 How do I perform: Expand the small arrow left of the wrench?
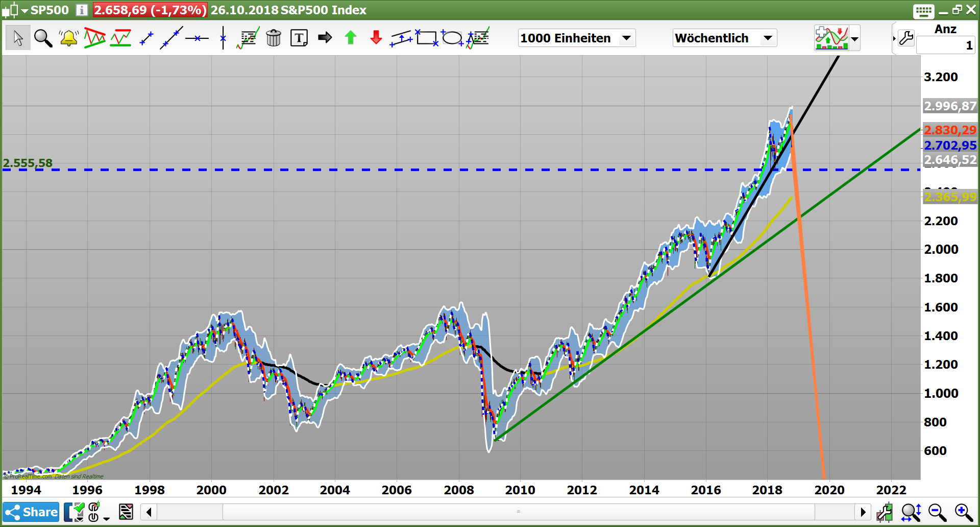(x=894, y=38)
